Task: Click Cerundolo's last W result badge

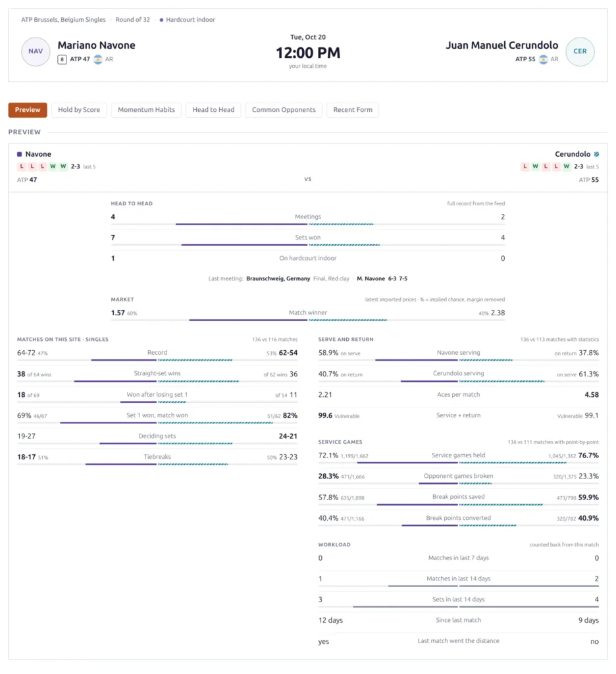Action: [567, 167]
